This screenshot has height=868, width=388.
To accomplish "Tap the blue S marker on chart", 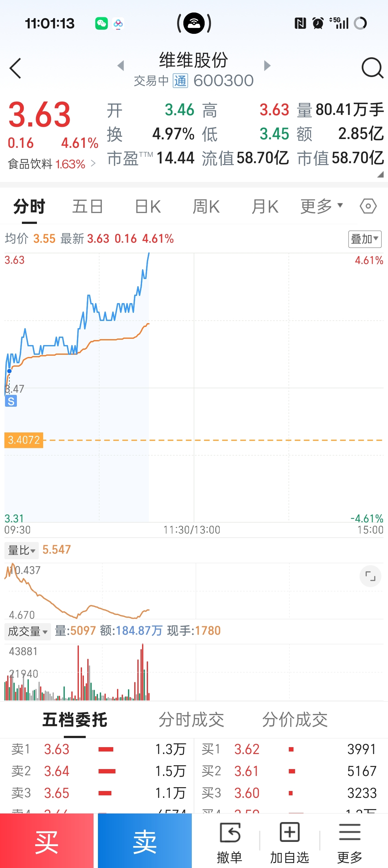I will click(x=11, y=401).
